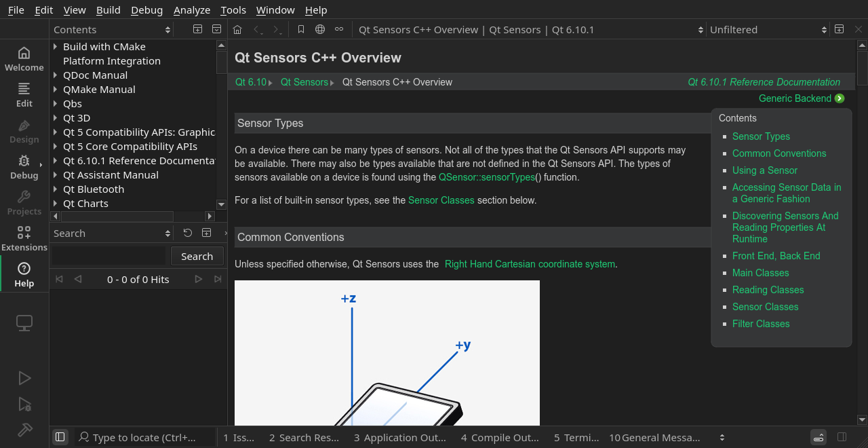The height and width of the screenshot is (448, 868).
Task: Split the help viewer with plus-window icon
Action: coord(839,29)
